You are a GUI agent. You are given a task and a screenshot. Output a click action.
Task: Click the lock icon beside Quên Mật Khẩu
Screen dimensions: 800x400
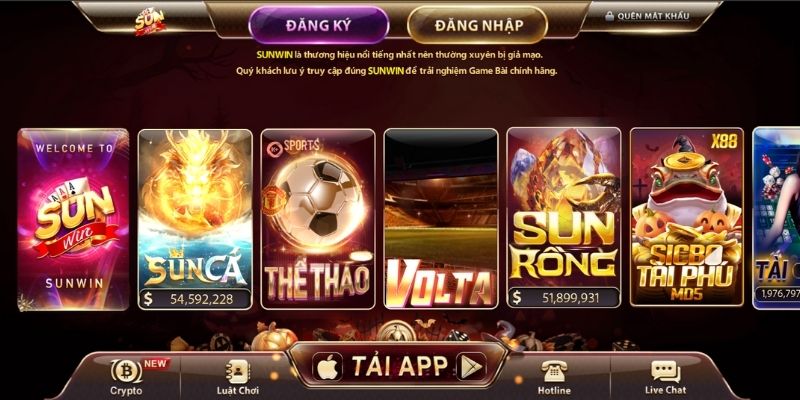pos(609,16)
